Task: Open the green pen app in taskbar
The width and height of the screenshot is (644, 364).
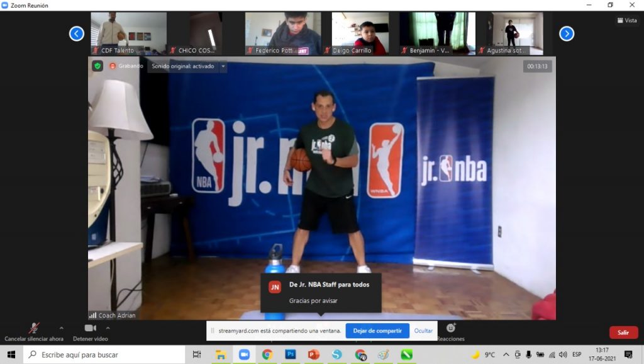Action: pyautogui.click(x=407, y=355)
